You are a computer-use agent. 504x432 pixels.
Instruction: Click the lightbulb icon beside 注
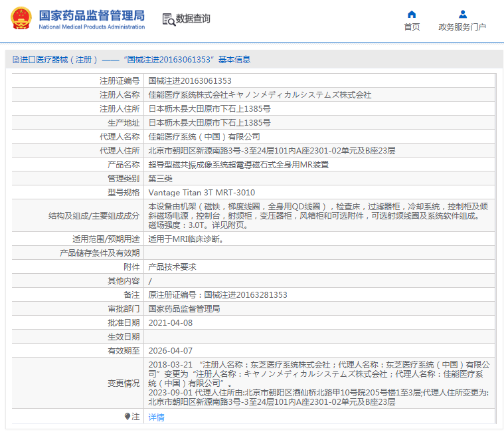pyautogui.click(x=127, y=416)
